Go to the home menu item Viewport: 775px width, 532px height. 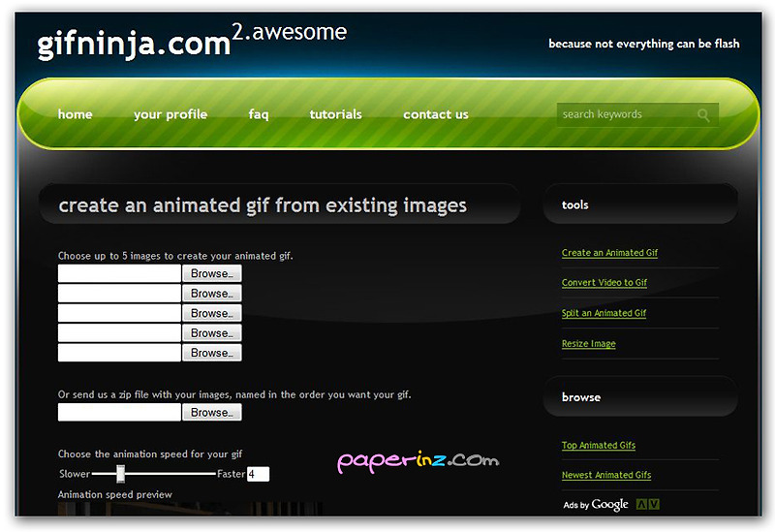tap(76, 114)
